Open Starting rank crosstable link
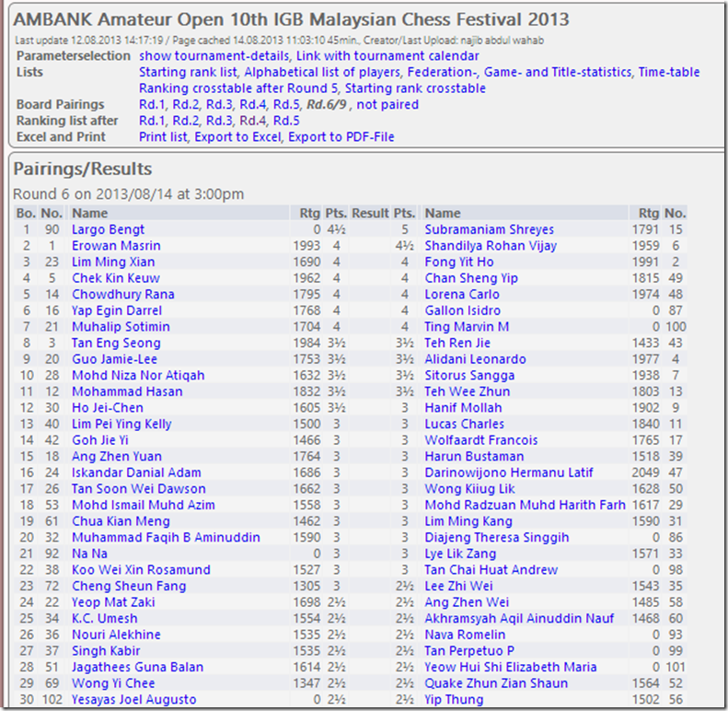Image resolution: width=728 pixels, height=711 pixels. [415, 88]
